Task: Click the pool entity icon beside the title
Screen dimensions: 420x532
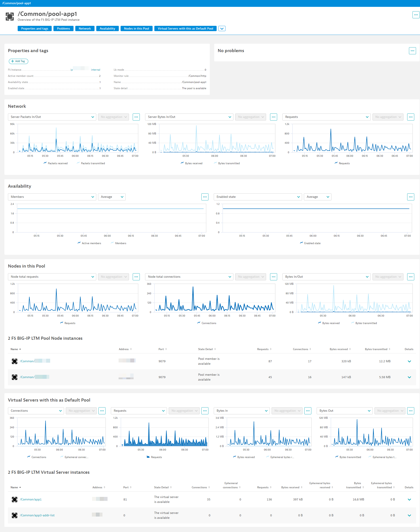Action: [10, 17]
